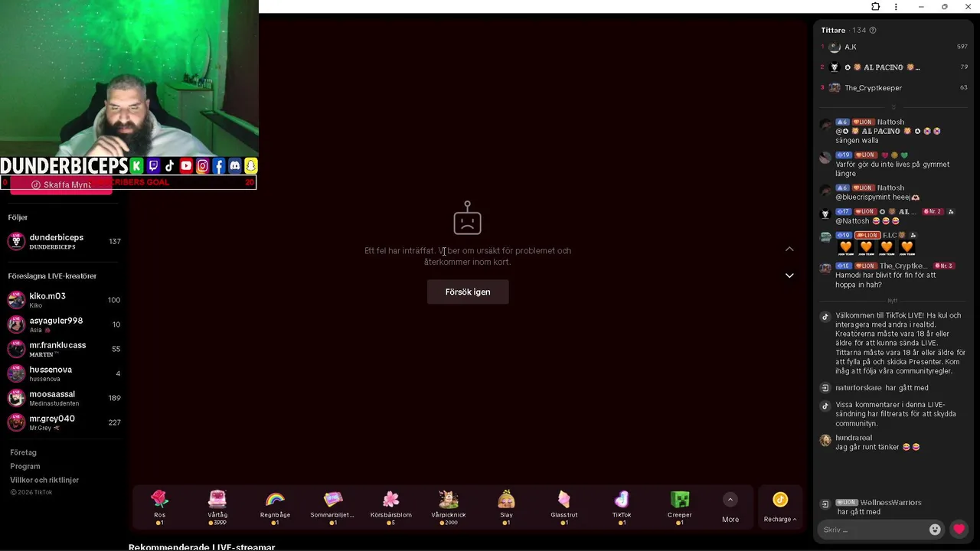
Task: Click hundrareal's comment Jag går runt tänker
Action: [877, 447]
